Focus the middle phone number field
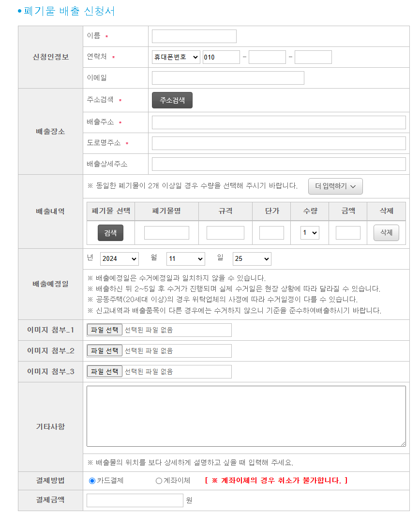The image size is (420, 514). click(x=267, y=57)
